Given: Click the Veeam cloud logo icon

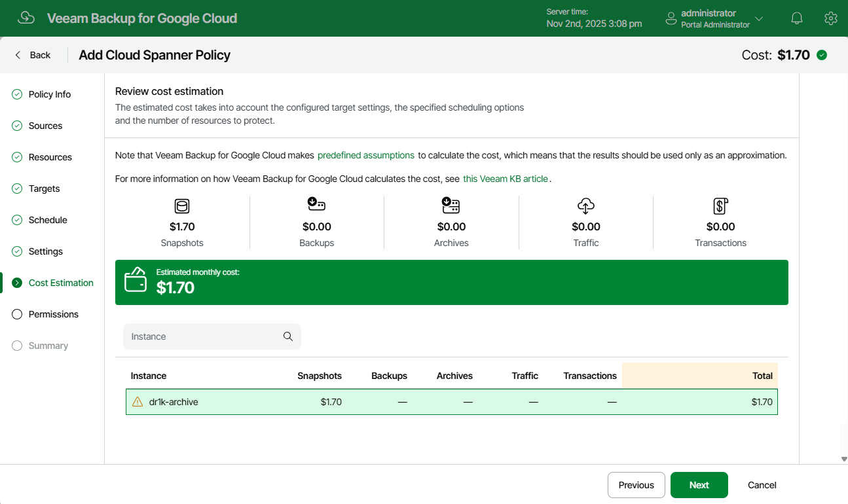Looking at the screenshot, I should click(26, 18).
